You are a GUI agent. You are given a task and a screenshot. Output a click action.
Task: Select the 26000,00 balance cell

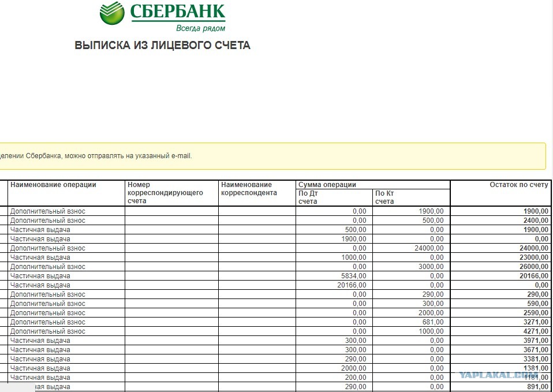[532, 267]
